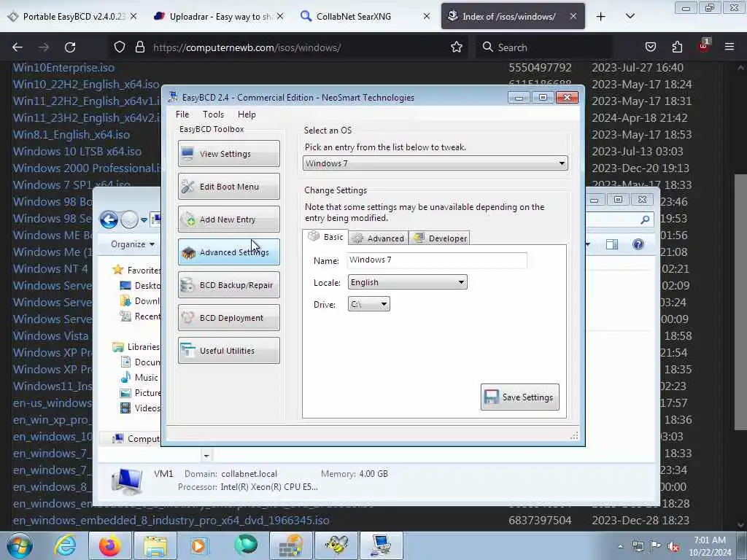Select Advanced Settings in the toolbox
The image size is (747, 560).
pos(228,252)
